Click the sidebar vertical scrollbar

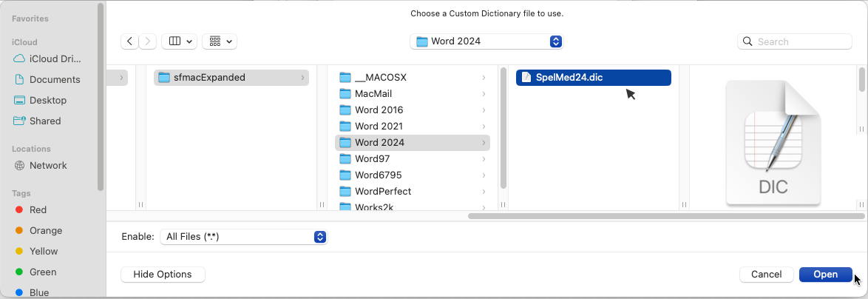coord(101,97)
